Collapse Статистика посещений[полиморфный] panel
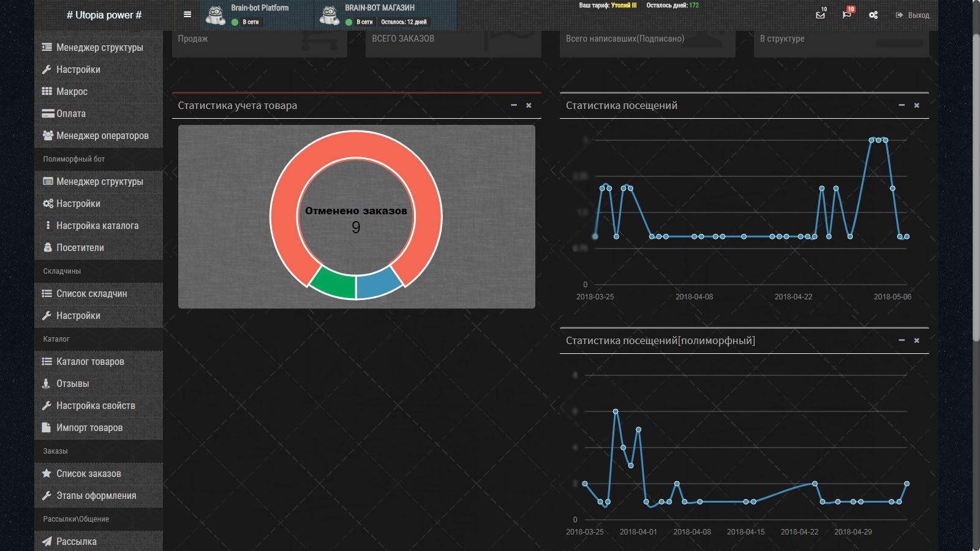Screen dimensions: 980x551 [902, 340]
